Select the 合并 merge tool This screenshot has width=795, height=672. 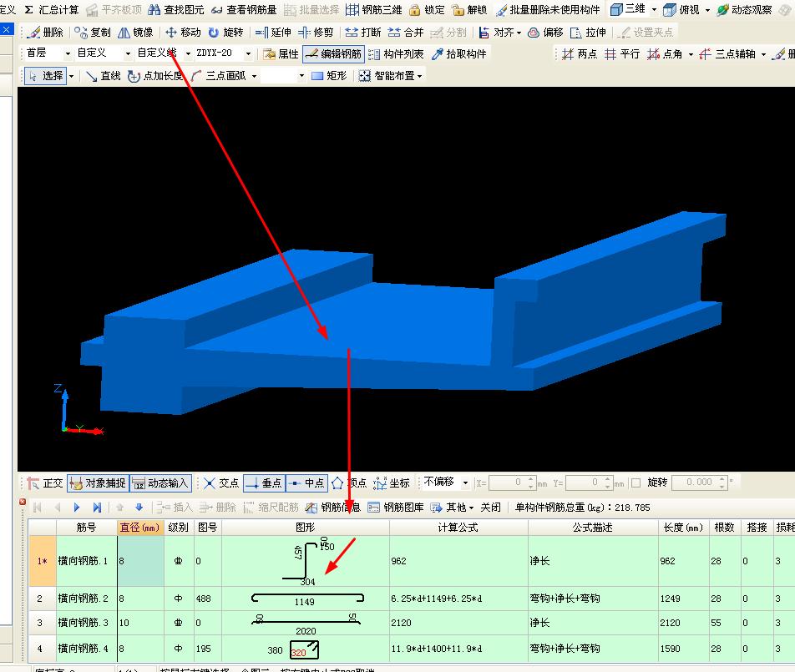coord(406,33)
